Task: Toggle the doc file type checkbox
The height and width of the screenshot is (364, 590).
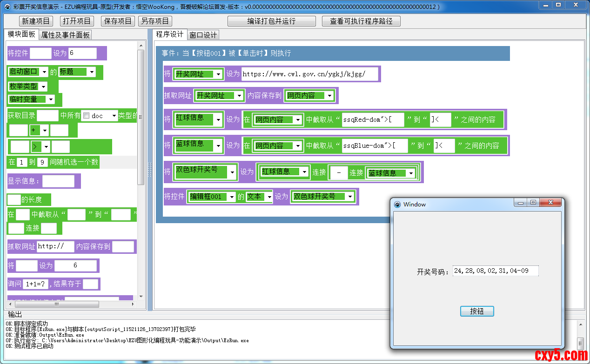Action: click(x=86, y=116)
